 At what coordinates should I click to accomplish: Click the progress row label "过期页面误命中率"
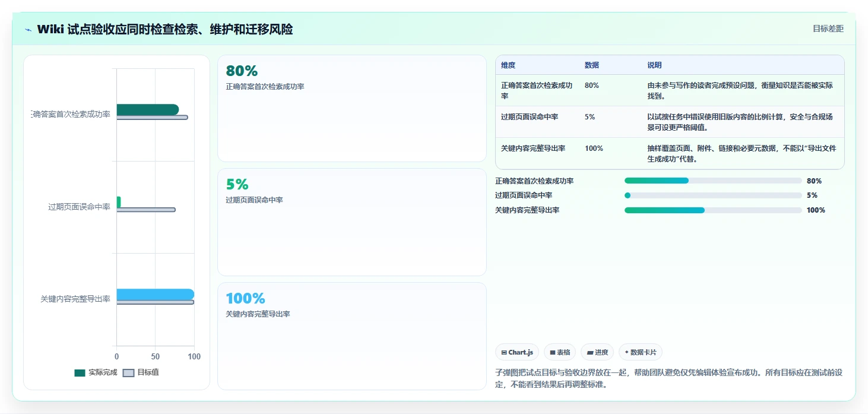point(524,195)
